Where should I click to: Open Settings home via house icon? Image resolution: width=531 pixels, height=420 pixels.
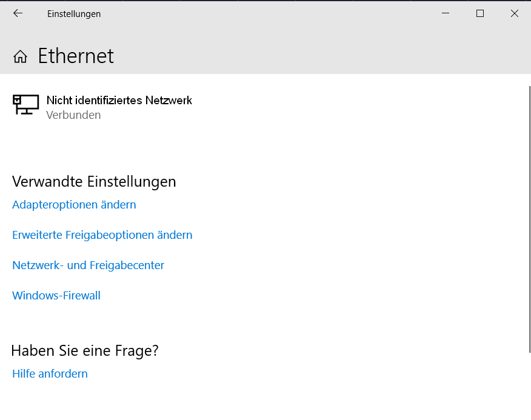tap(20, 56)
